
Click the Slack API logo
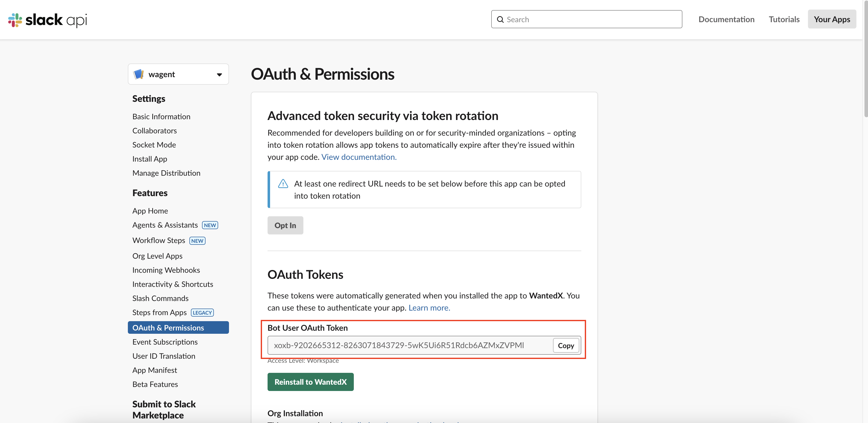[47, 20]
